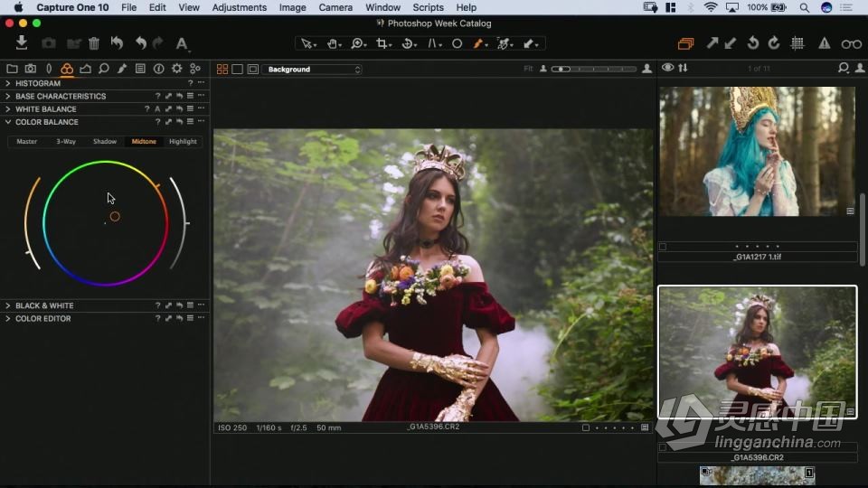Expand the Black & White panel
Viewport: 868px width, 488px height.
(x=8, y=305)
